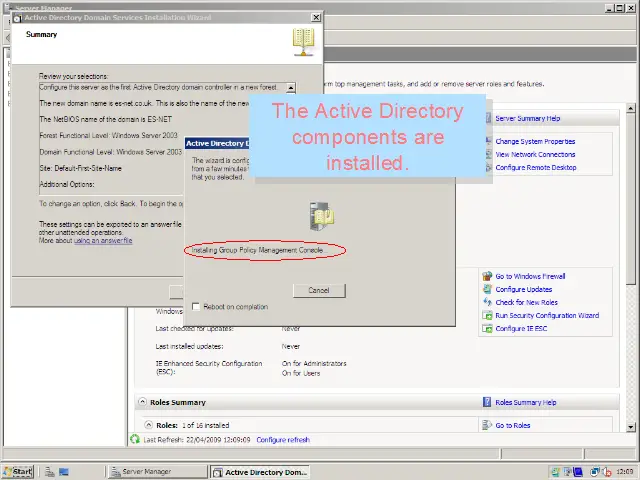Screen dimensions: 640x480
Task: Collapse the Roles: 1 of 16 installed group
Action: tap(149, 425)
